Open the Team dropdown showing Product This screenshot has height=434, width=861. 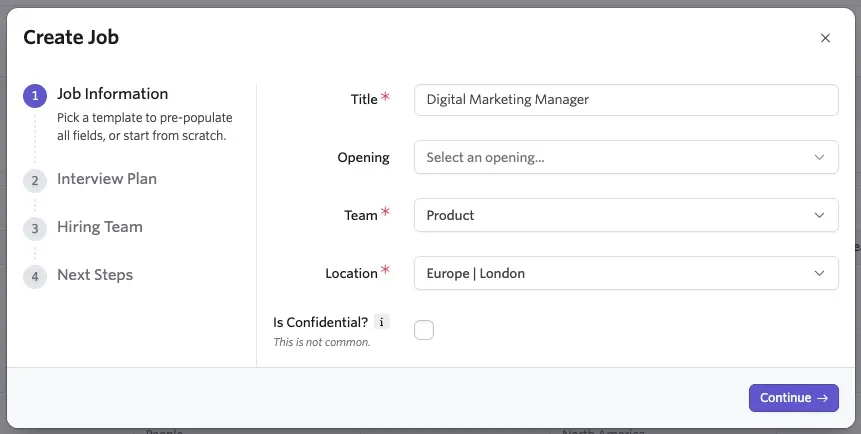click(626, 215)
